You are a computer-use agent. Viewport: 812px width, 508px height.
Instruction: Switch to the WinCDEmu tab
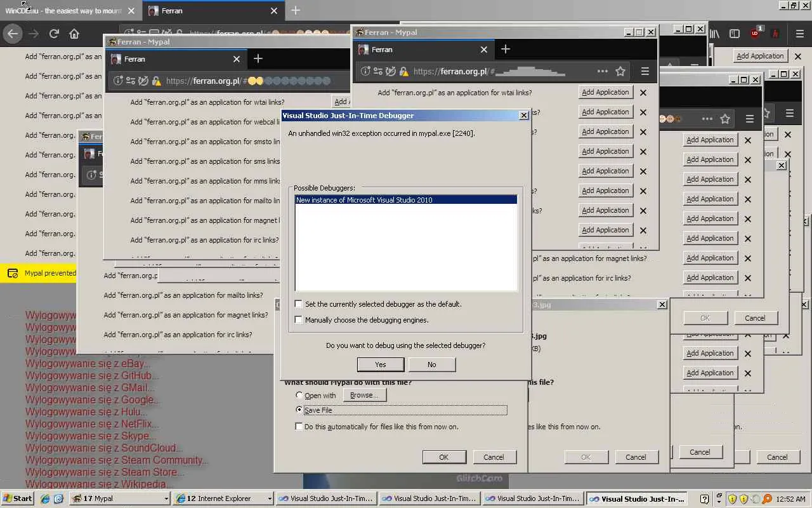tap(63, 11)
